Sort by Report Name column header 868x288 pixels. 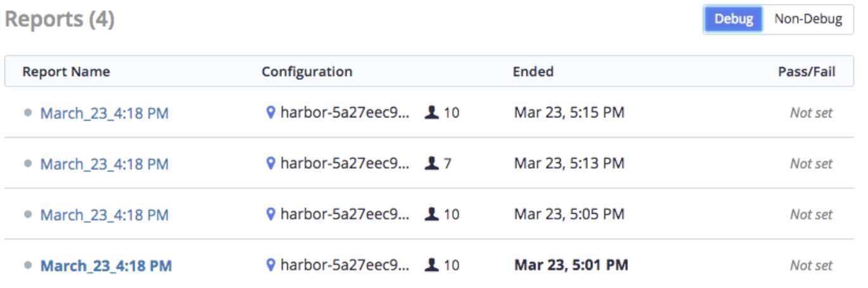tap(66, 72)
